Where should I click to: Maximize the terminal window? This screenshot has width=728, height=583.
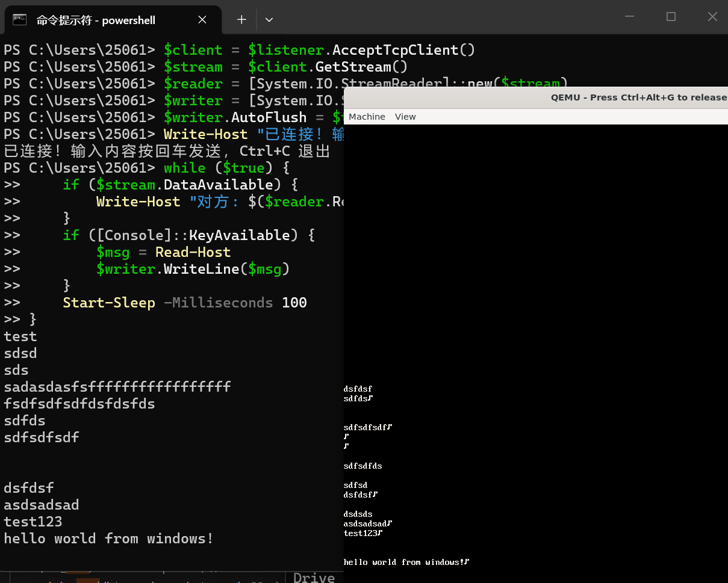[671, 17]
